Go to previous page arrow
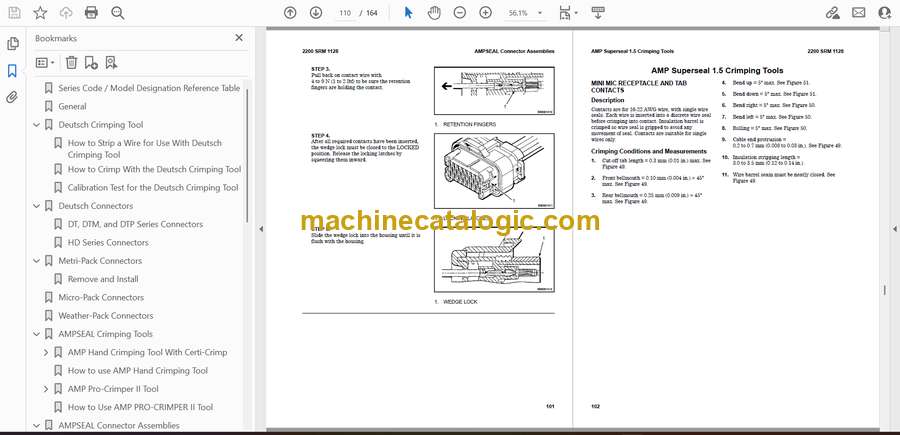900x435 pixels. coord(290,13)
